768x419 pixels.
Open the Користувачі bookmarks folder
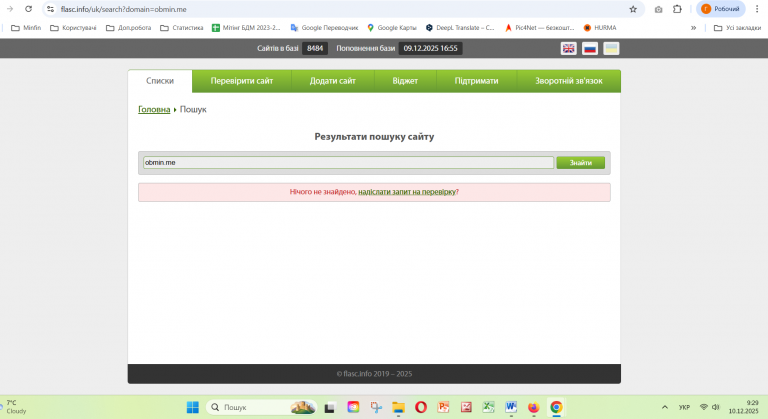click(73, 28)
